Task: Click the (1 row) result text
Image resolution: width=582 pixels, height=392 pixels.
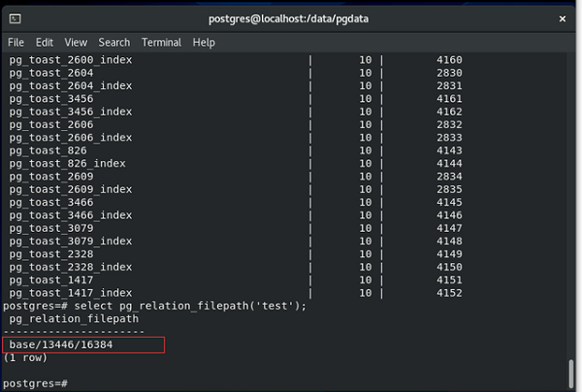Action: (x=25, y=358)
